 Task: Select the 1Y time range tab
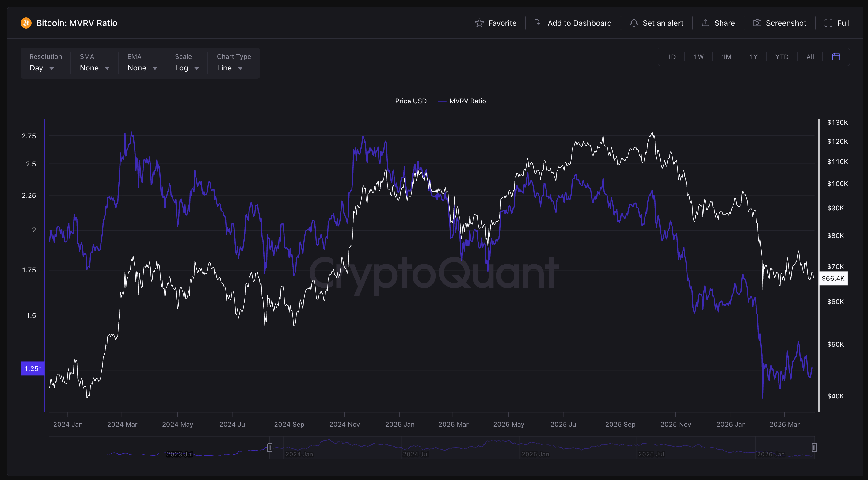point(753,57)
